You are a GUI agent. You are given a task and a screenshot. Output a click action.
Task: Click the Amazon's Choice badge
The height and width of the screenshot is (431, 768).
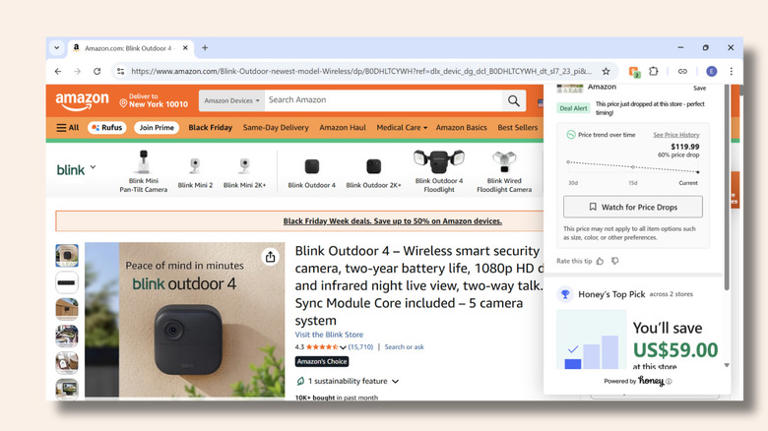click(x=322, y=361)
